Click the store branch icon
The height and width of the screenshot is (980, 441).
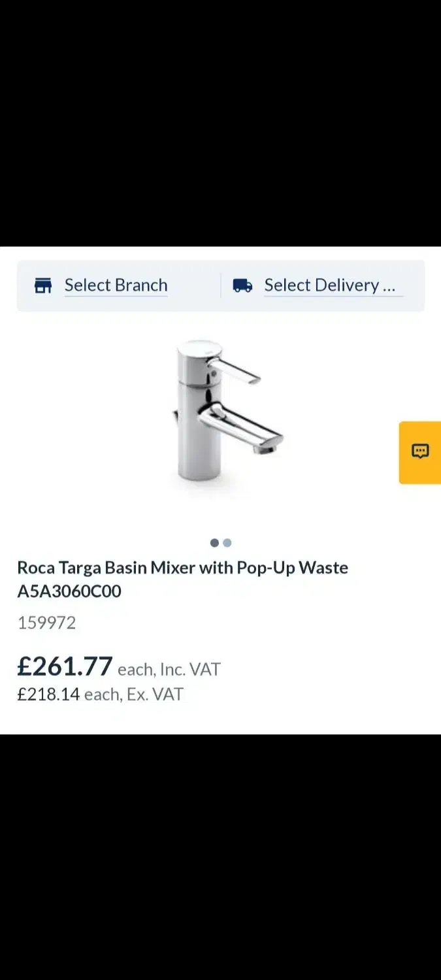[x=43, y=286]
